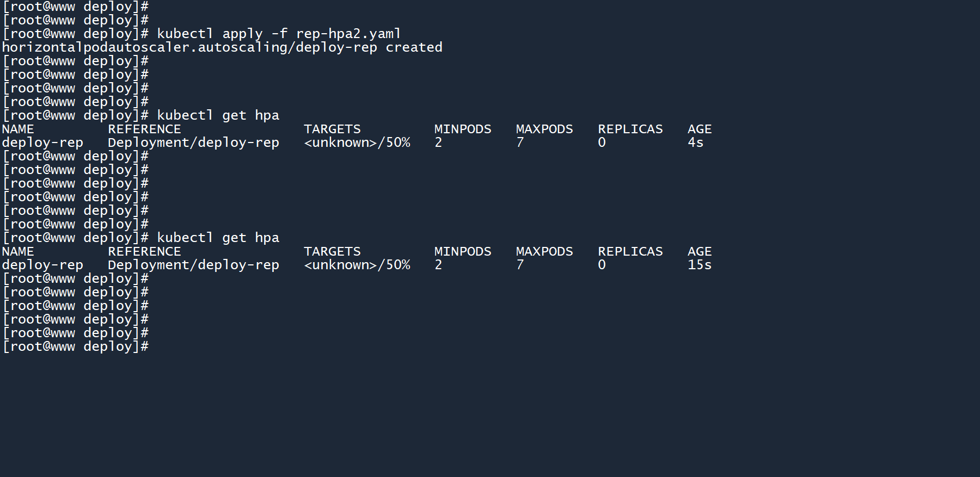Click MAXPODS value 7 in the first table
The image size is (980, 477).
(520, 143)
